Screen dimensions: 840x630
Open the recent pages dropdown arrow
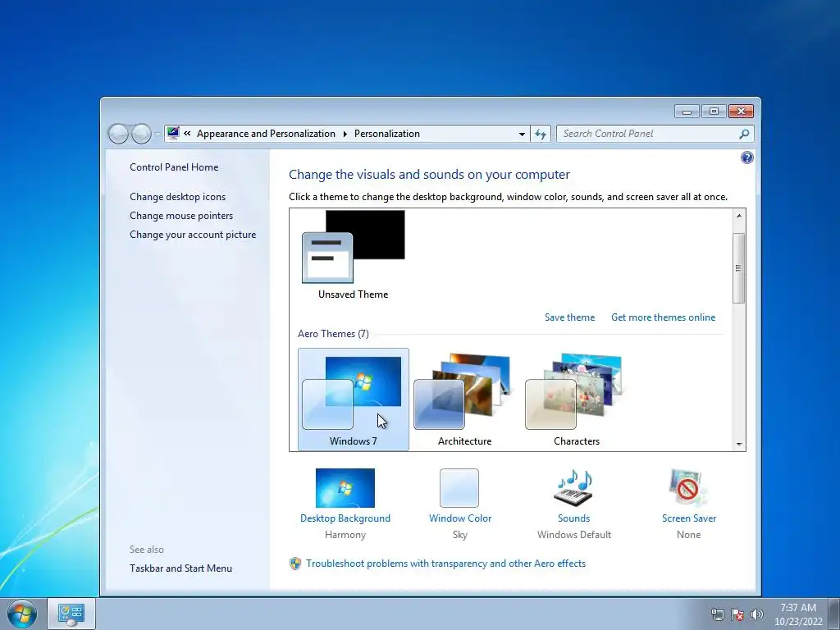tap(157, 134)
